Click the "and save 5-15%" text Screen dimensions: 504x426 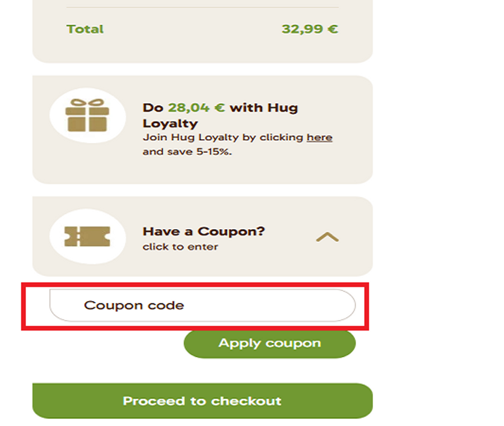pyautogui.click(x=187, y=151)
